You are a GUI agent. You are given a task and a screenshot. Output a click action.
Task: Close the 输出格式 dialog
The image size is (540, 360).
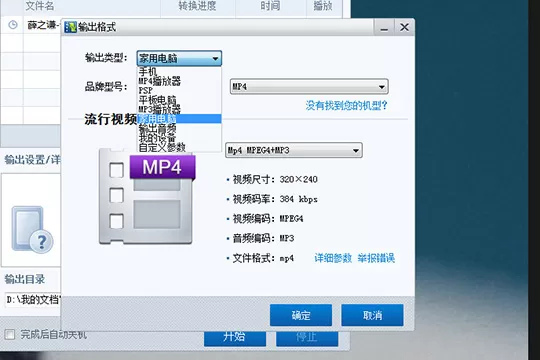[404, 27]
